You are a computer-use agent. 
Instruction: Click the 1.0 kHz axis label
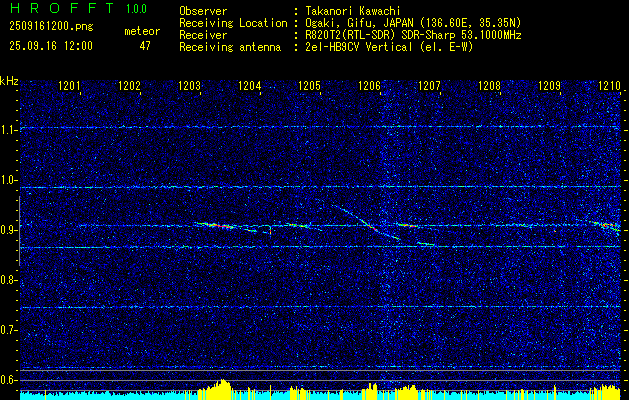(x=8, y=180)
